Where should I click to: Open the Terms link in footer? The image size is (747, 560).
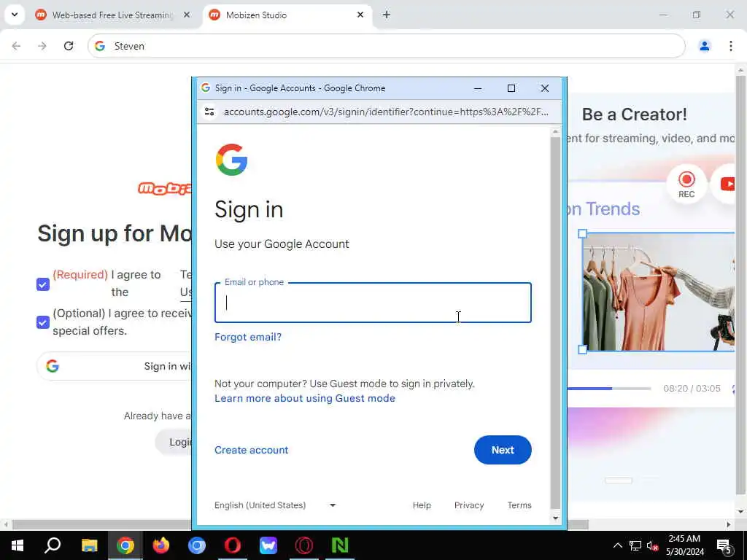(x=519, y=505)
